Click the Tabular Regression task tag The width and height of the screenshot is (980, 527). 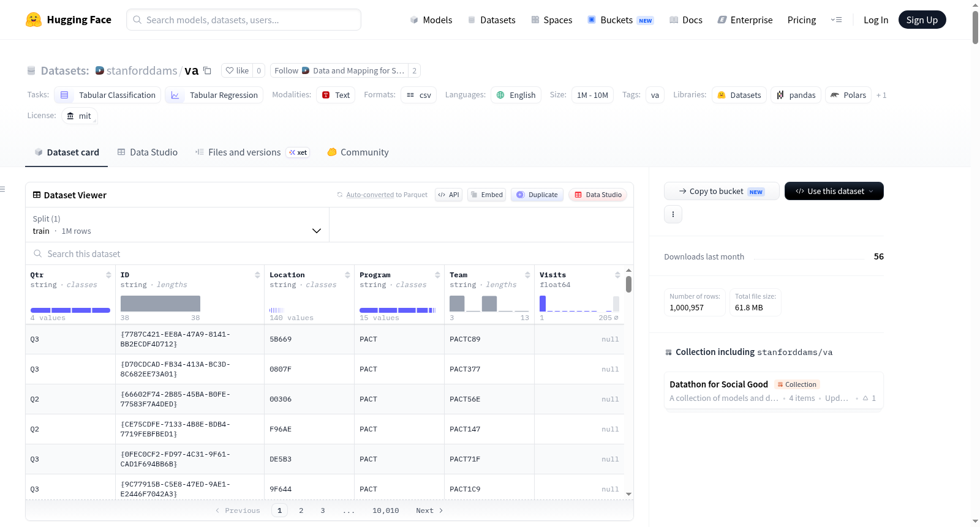point(214,95)
